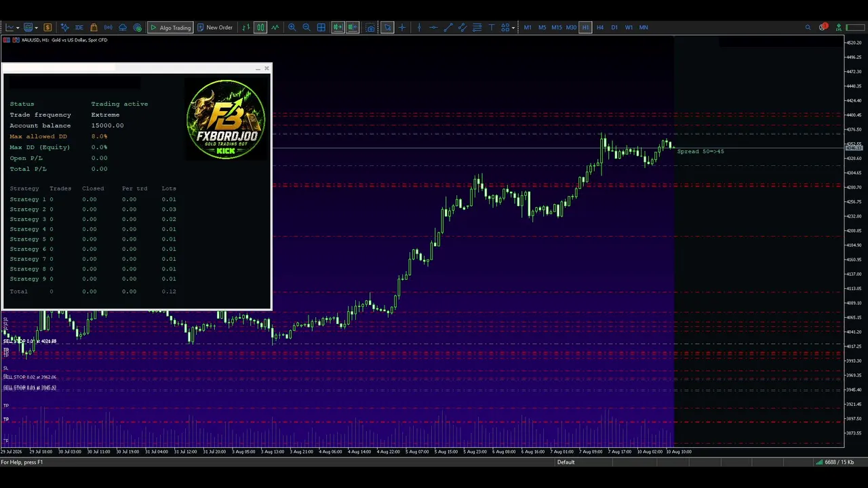This screenshot has width=868, height=488.
Task: Click the green account user icon
Action: point(839,27)
